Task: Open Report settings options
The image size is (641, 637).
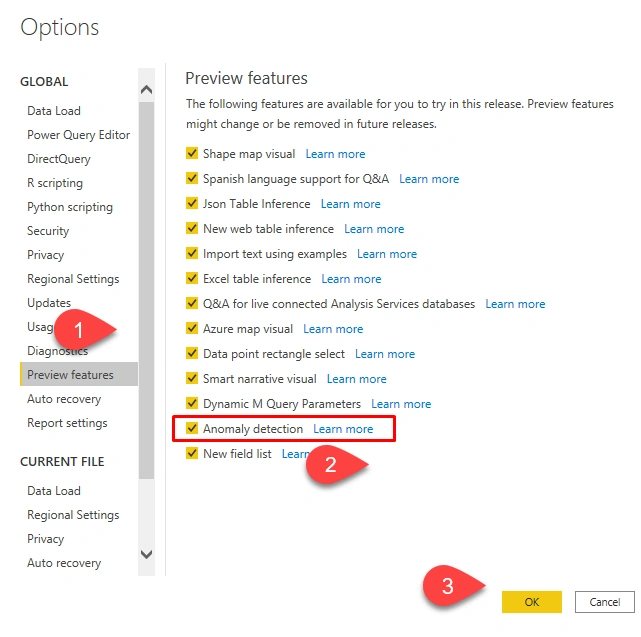Action: (x=67, y=423)
